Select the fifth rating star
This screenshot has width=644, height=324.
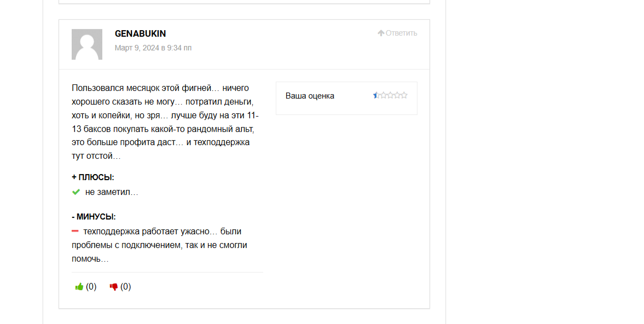[404, 95]
